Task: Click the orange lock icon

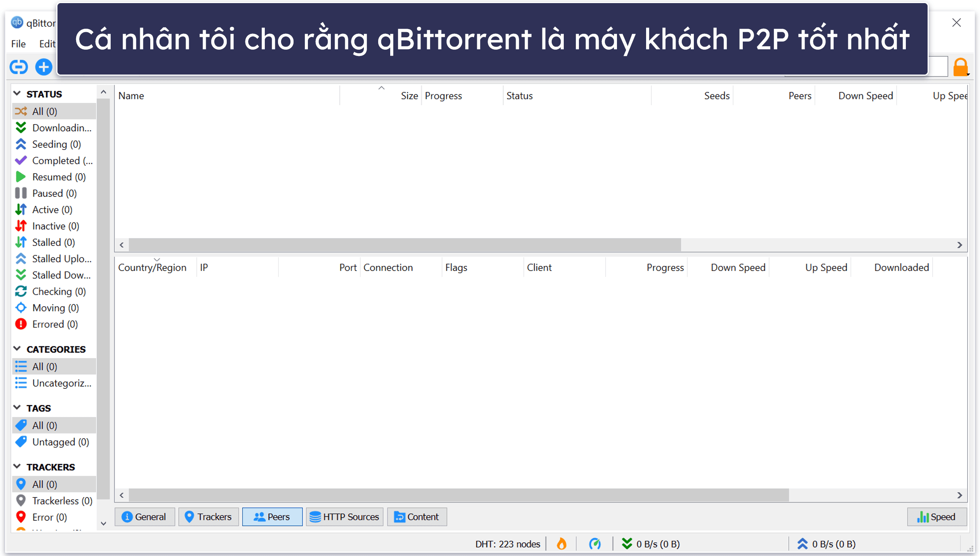Action: pyautogui.click(x=961, y=67)
